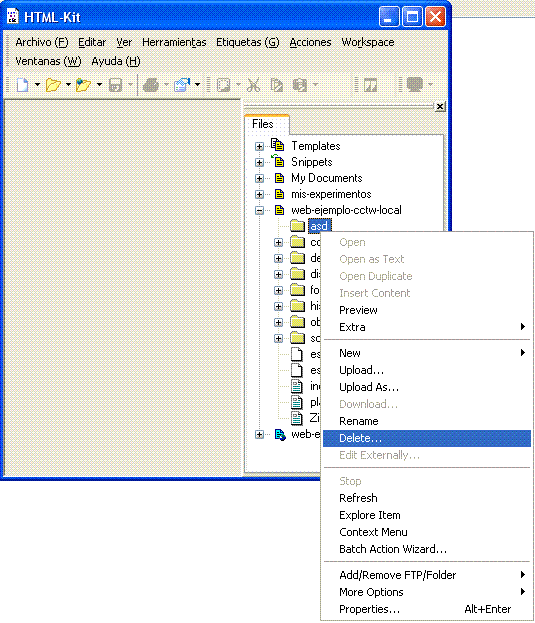Choose Explore Item from the context menu
Viewport: 535px width, 623px height.
[427, 515]
